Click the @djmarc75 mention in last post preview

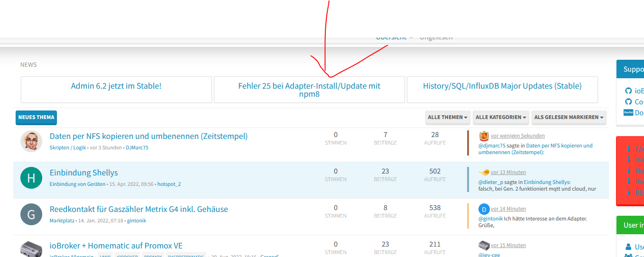coord(492,146)
